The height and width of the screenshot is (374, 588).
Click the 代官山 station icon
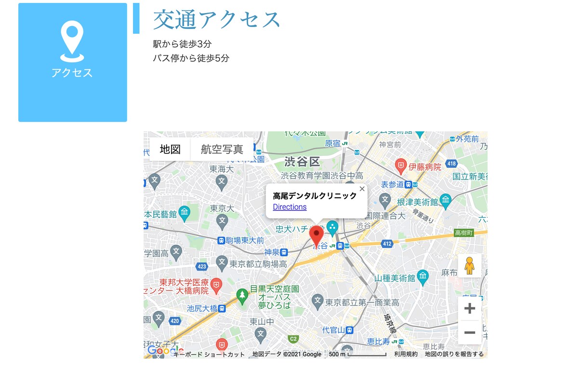pos(350,330)
